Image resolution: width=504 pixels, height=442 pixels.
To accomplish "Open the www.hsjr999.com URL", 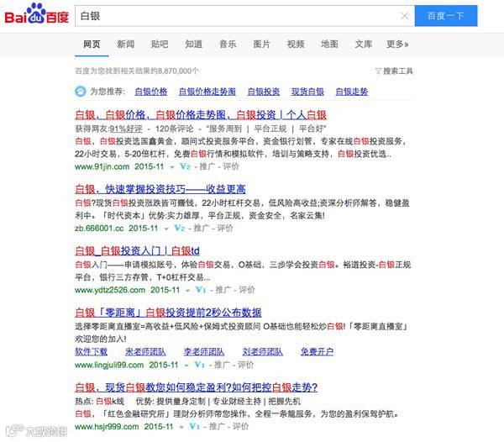I will click(x=107, y=427).
